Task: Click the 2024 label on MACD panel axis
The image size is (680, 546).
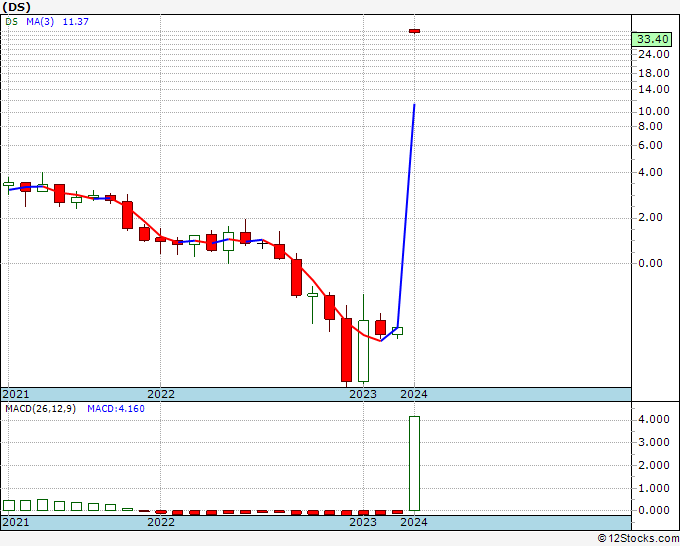Action: point(414,522)
